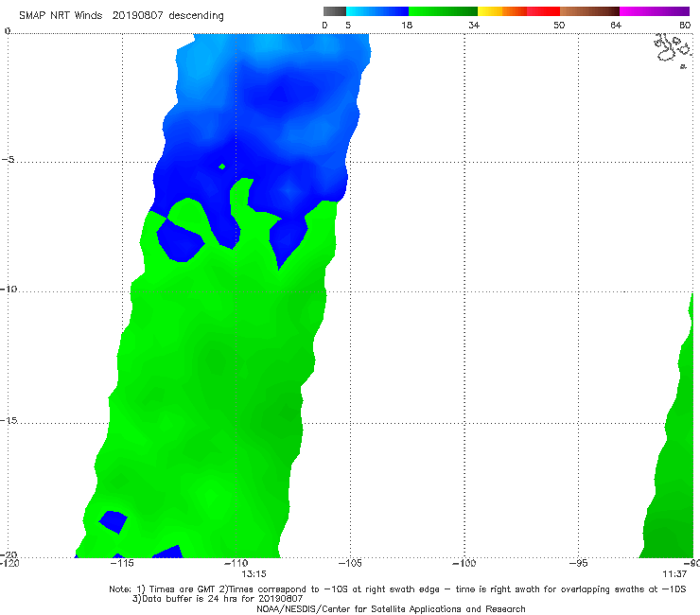Click the Galapagos Islands outline on the map
700x615 pixels.
674,49
